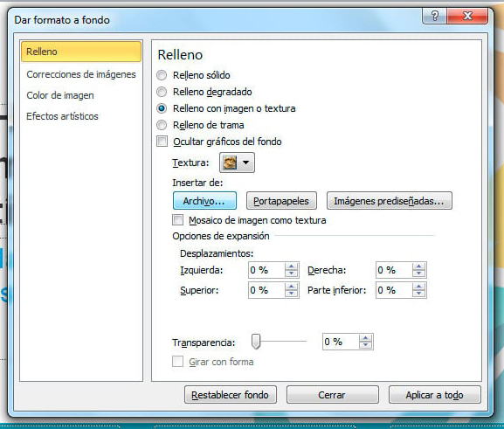
Task: Click the Cerrar button
Action: (x=332, y=395)
